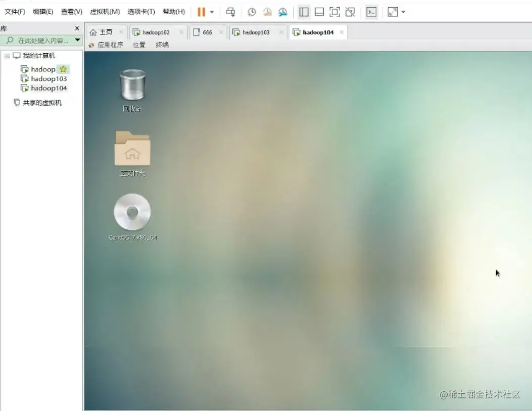
Task: Open the 位置 menu in CentOS
Action: (x=139, y=45)
